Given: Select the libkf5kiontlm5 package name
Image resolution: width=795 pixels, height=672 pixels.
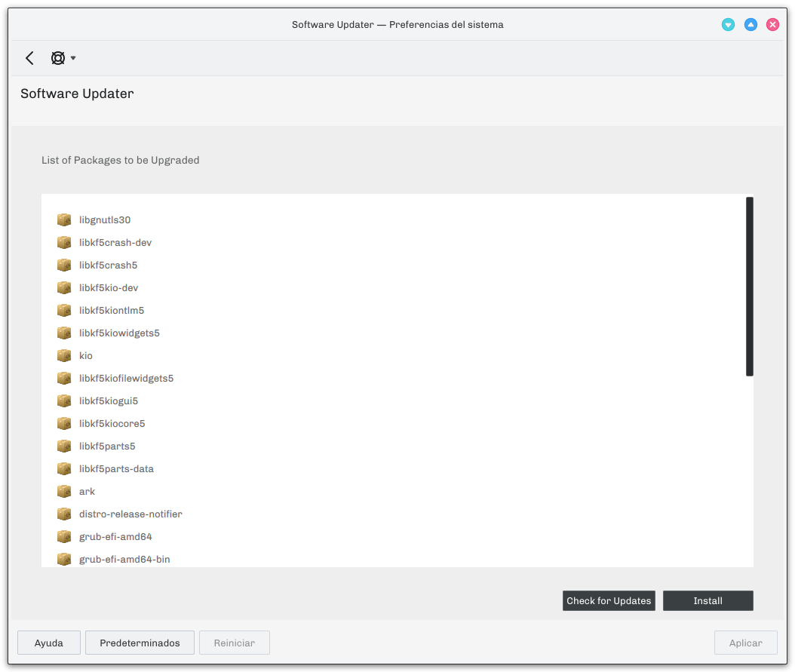Looking at the screenshot, I should (112, 311).
